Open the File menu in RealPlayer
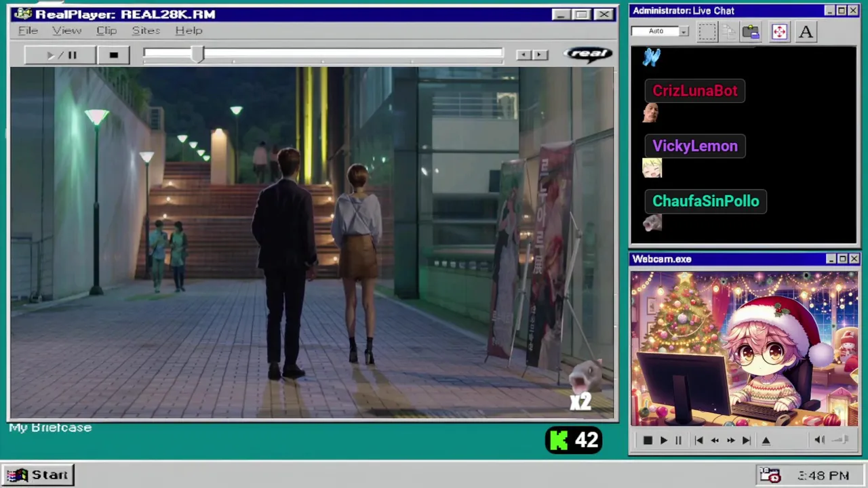868x488 pixels. coord(28,30)
